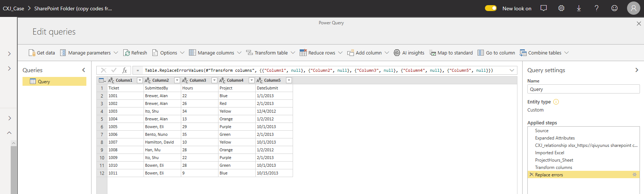Viewport: 644px width, 194px height.
Task: Open Column4 filter dropdown
Action: (251, 80)
